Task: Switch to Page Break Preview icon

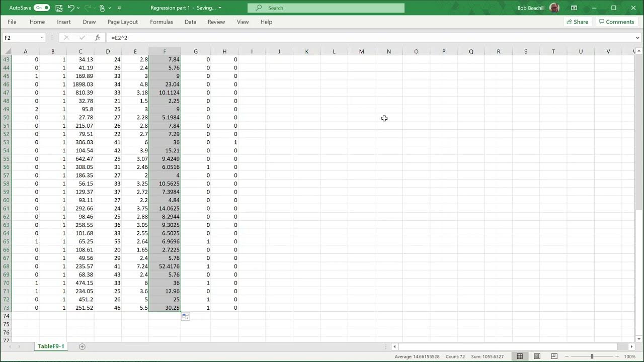Action: tap(554, 356)
